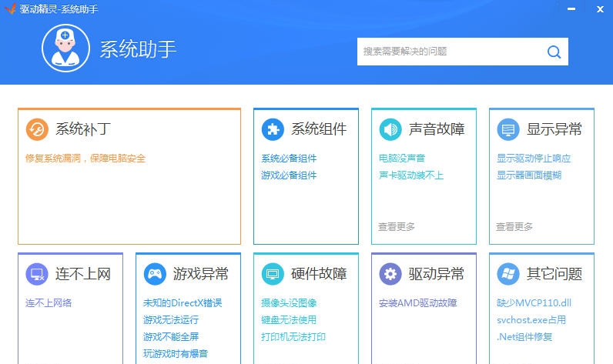The width and height of the screenshot is (613, 364).
Task: Click the 驱动异常 gear icon
Action: tap(390, 274)
